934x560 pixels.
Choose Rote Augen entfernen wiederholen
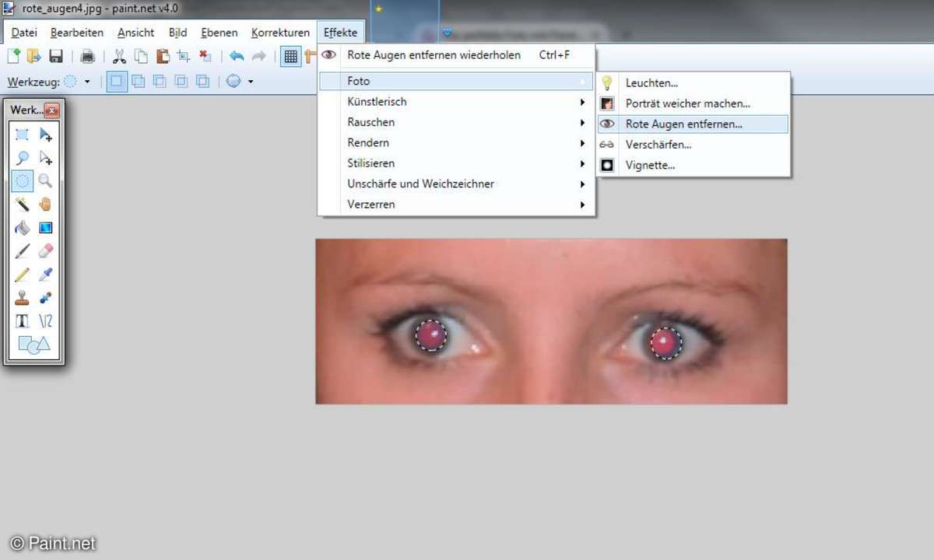[x=456, y=55]
